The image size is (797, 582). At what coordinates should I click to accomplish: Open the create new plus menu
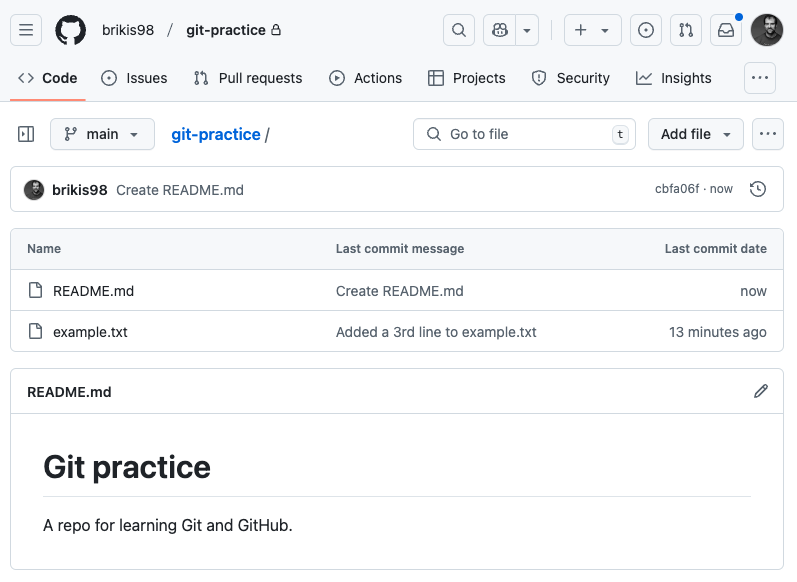coord(593,30)
